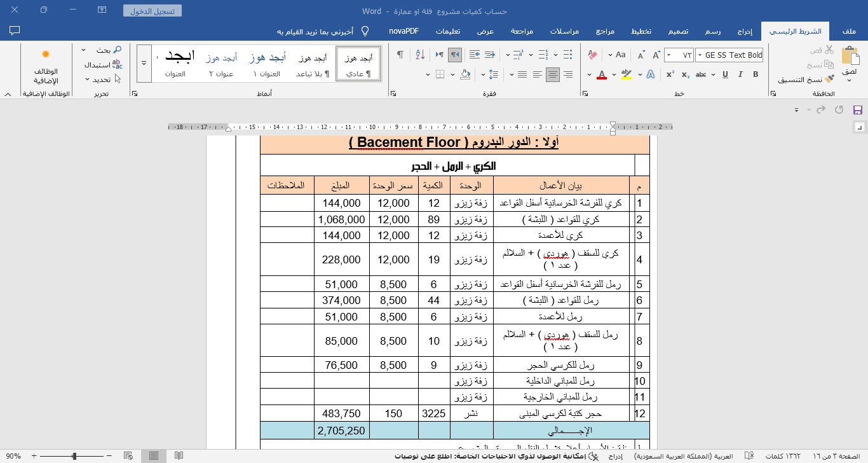The width and height of the screenshot is (868, 463).
Task: Collapse the ribbon with the chevron arrow
Action: [x=8, y=94]
